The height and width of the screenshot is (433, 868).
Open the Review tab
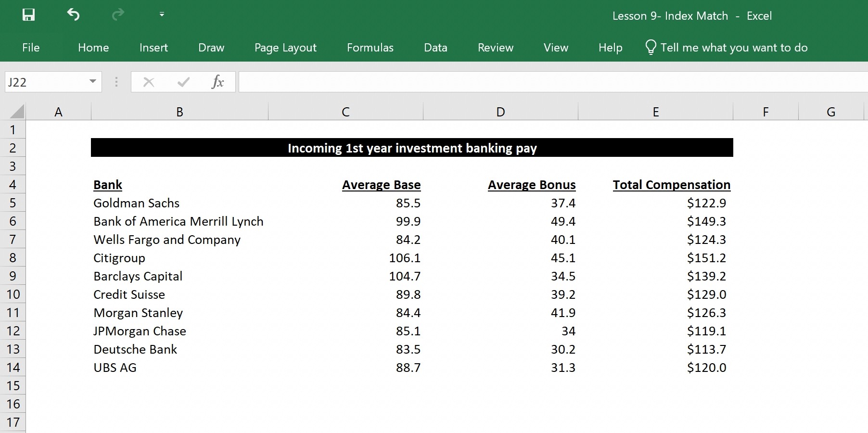coord(496,48)
